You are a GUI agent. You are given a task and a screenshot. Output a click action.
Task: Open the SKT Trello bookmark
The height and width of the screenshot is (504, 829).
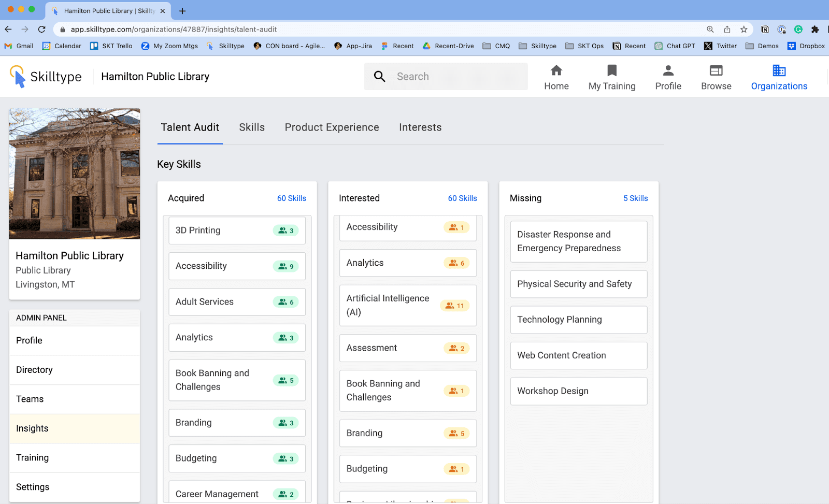tap(111, 46)
